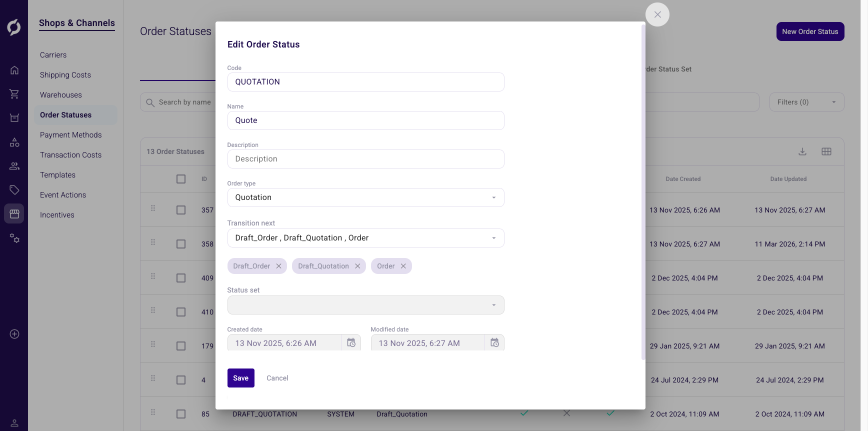The height and width of the screenshot is (431, 868).
Task: Open the Modified date calendar picker
Action: [494, 343]
